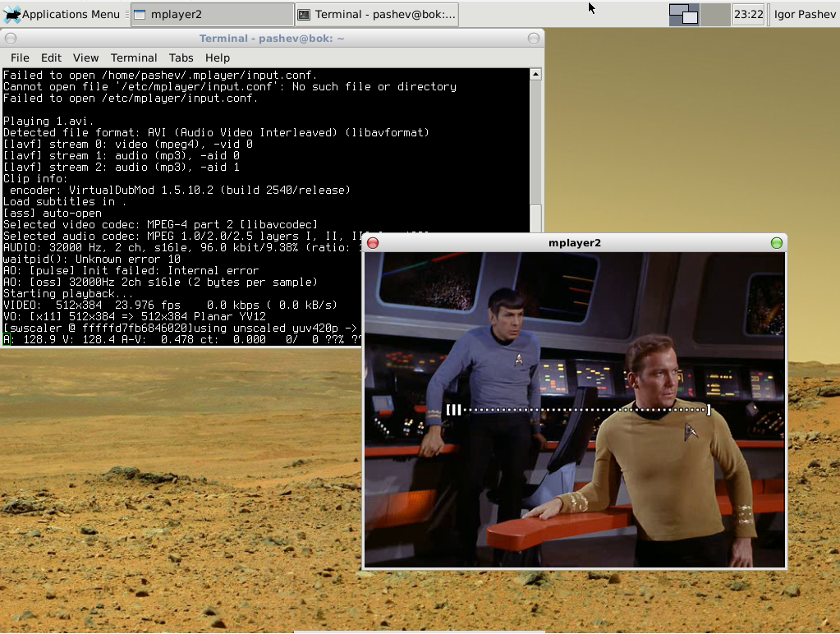Click the VirtualDubMod encoder line
This screenshot has width=840, height=634.
coord(180,191)
